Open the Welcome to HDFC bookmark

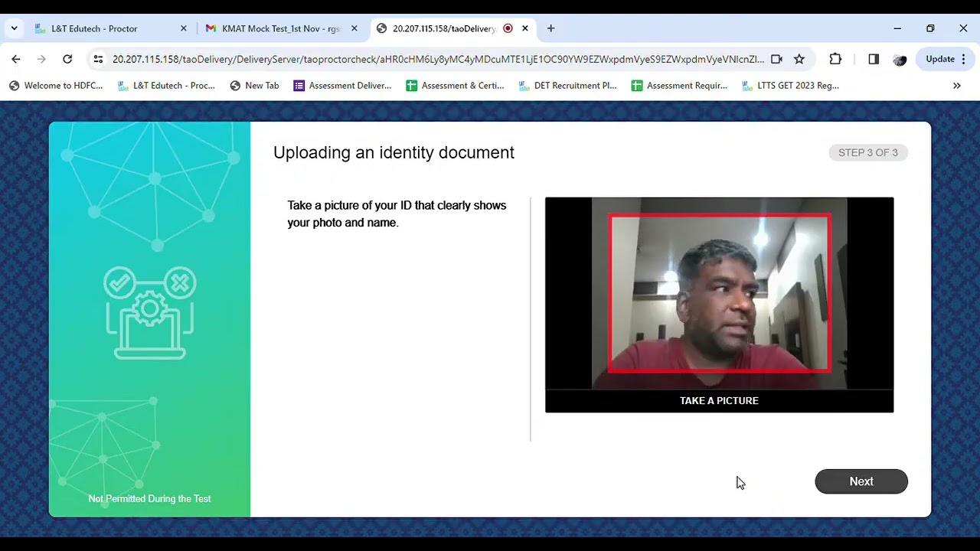(56, 86)
